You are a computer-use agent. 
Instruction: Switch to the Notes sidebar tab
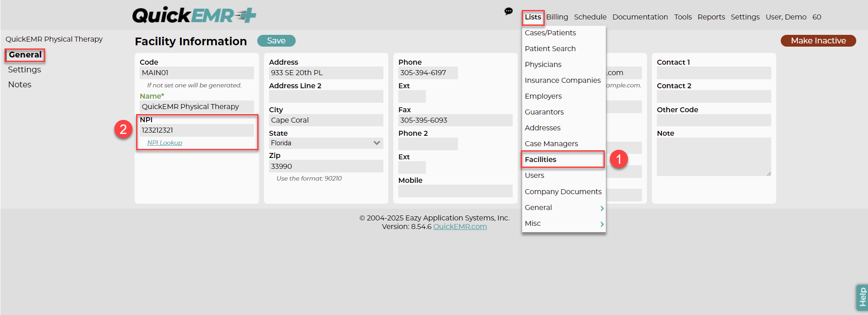click(x=20, y=85)
